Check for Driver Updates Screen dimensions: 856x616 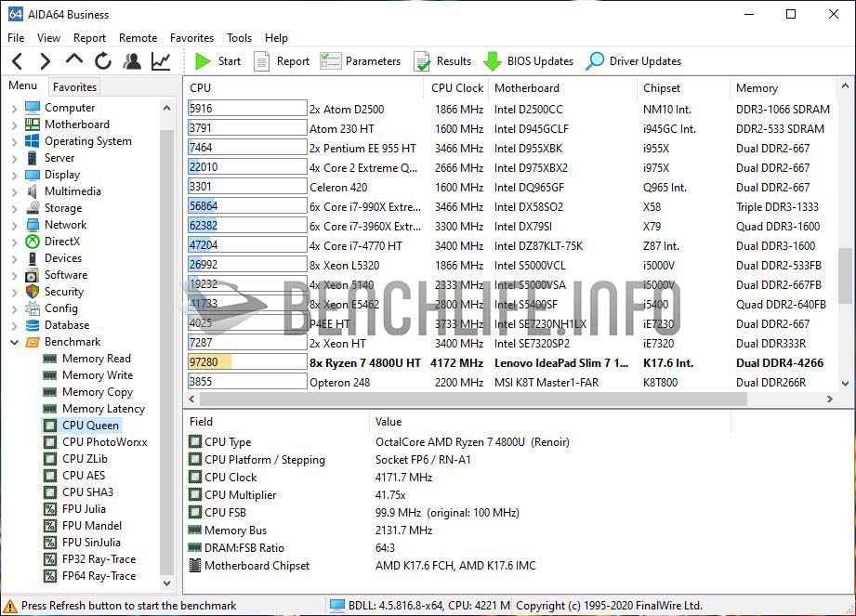633,61
